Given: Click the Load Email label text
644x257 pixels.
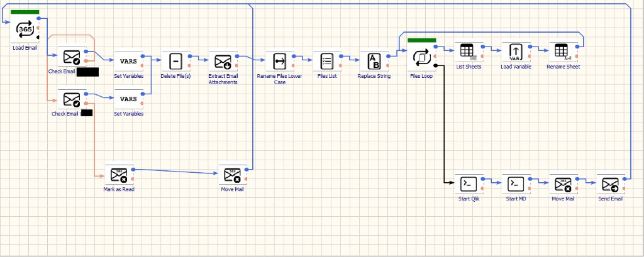Looking at the screenshot, I should 25,48.
